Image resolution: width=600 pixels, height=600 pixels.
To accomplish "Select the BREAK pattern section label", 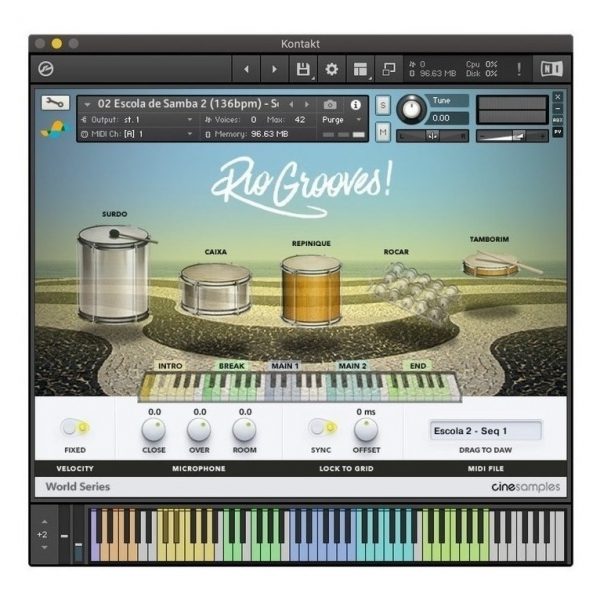I will [232, 366].
